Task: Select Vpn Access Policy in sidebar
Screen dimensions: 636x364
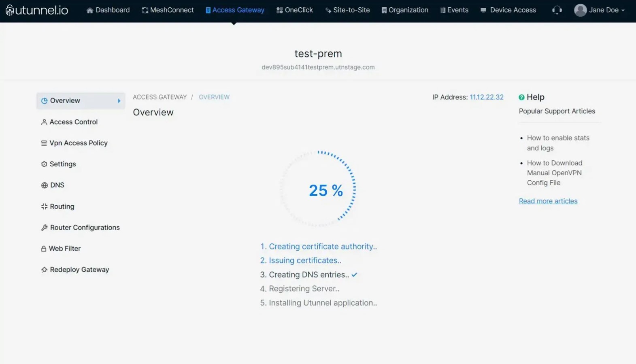Action: [79, 143]
